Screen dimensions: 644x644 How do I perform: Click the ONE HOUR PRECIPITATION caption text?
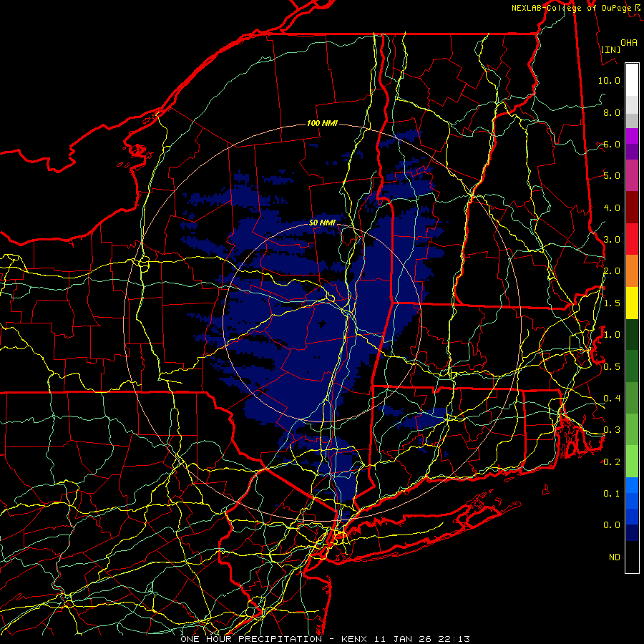point(251,639)
